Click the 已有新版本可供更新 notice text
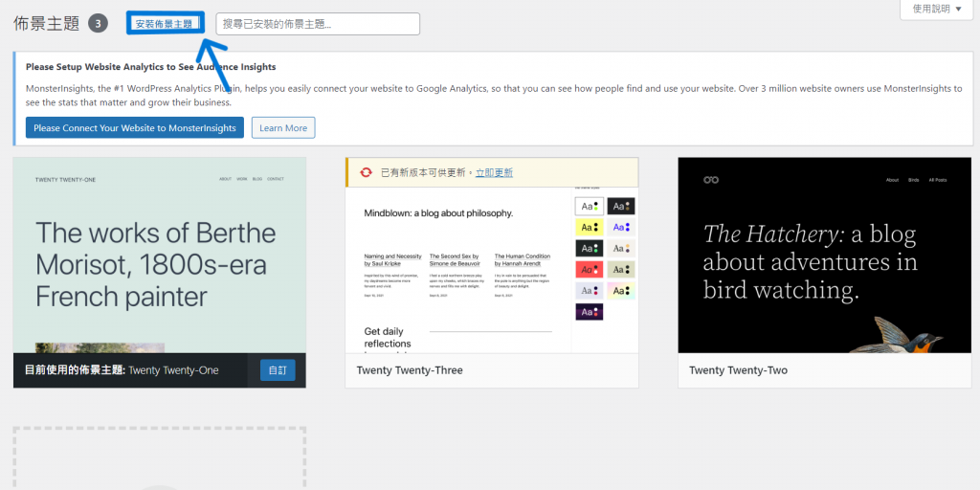The height and width of the screenshot is (490, 980). pyautogui.click(x=428, y=173)
